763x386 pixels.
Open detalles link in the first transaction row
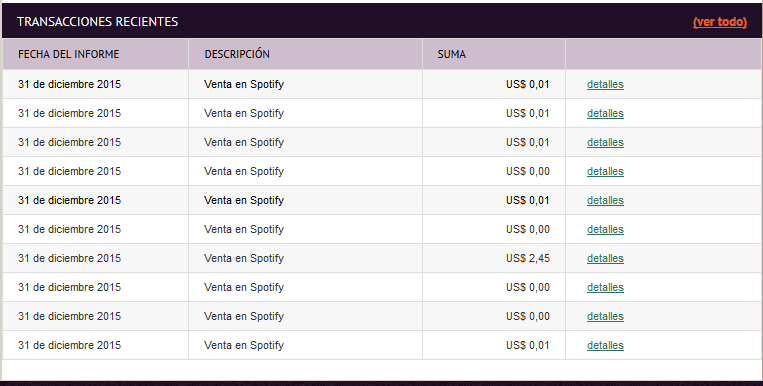pyautogui.click(x=605, y=84)
